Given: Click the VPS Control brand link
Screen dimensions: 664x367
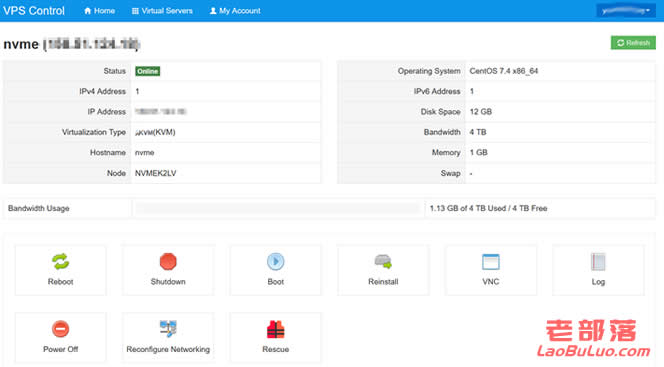Looking at the screenshot, I should point(34,11).
